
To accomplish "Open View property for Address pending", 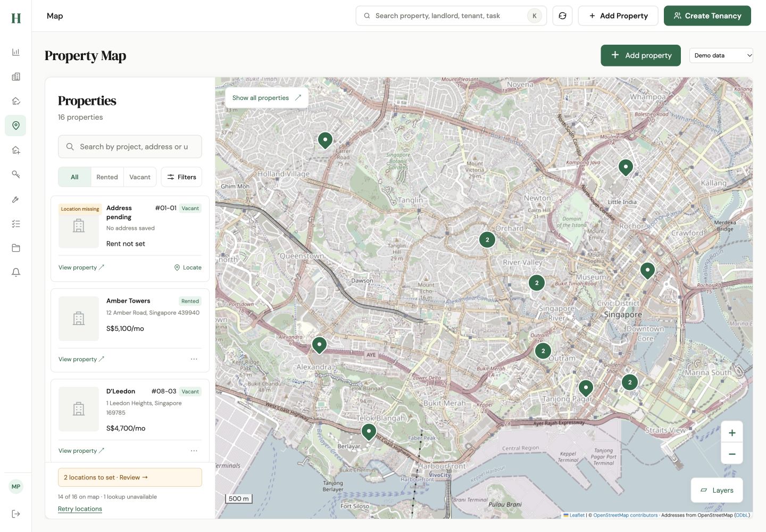I will (81, 268).
